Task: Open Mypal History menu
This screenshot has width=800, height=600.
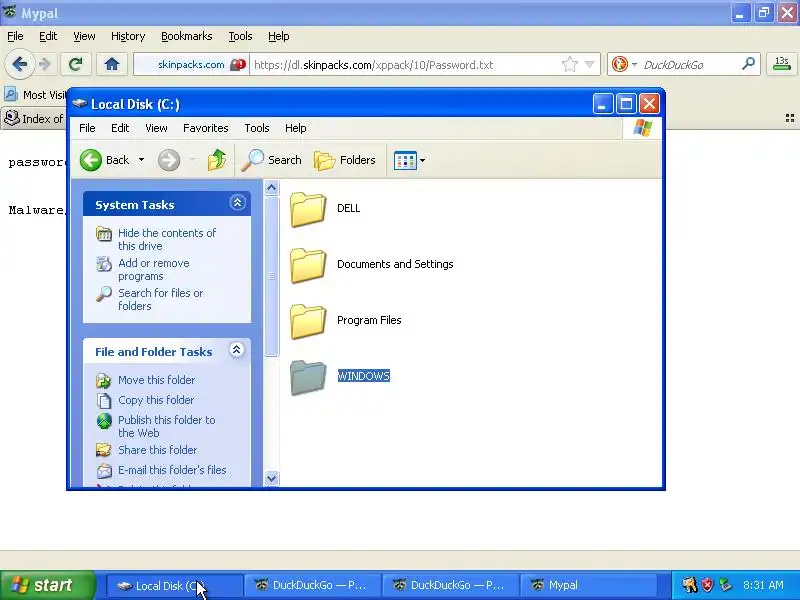Action: (128, 36)
